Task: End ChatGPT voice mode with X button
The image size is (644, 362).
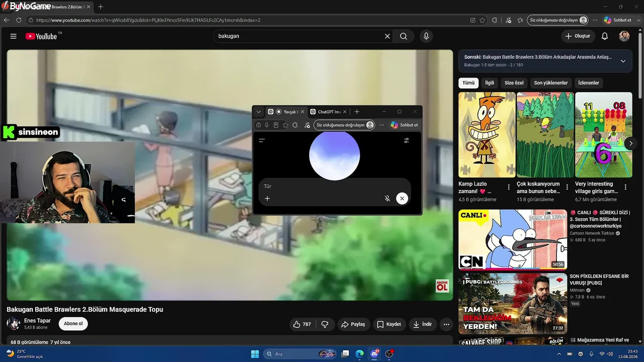Action: pos(401,199)
